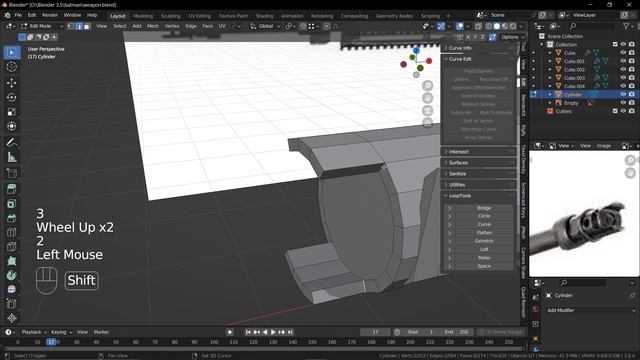Select the Extrude Region tool
This screenshot has width=640, height=360.
11,189
